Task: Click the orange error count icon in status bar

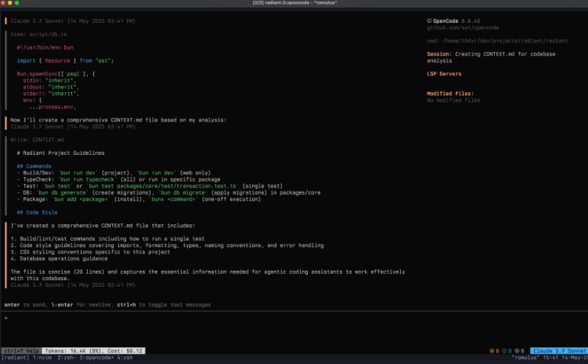Action: pyautogui.click(x=492, y=351)
